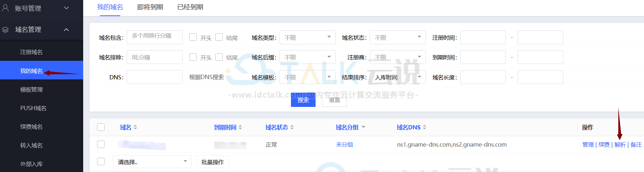Open the 请选择.. batch action dropdown

pyautogui.click(x=152, y=162)
